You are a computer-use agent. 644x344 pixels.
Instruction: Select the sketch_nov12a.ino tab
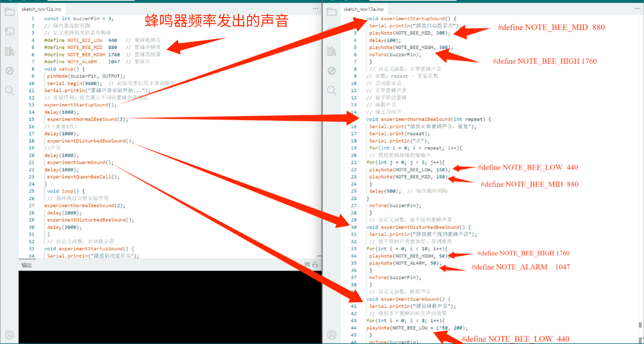click(x=41, y=9)
